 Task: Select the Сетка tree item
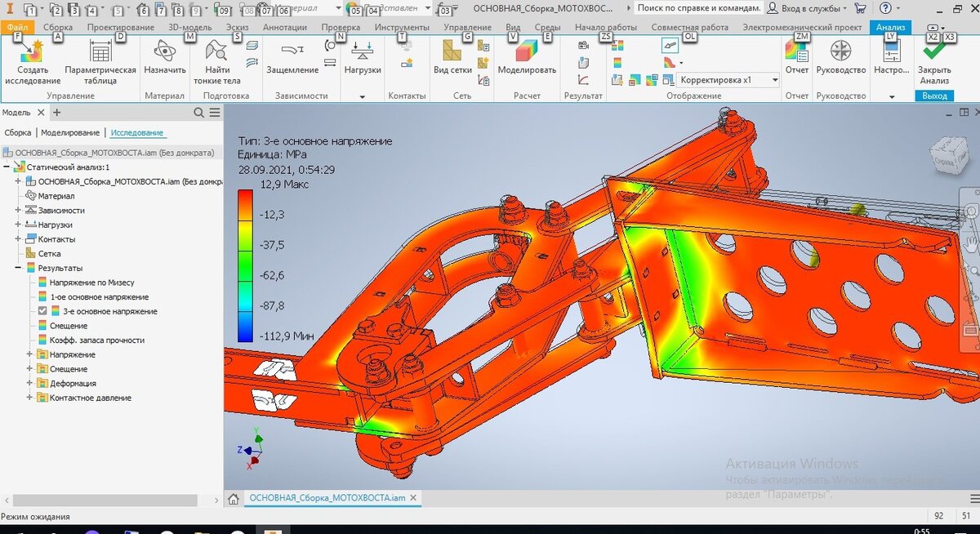(49, 254)
